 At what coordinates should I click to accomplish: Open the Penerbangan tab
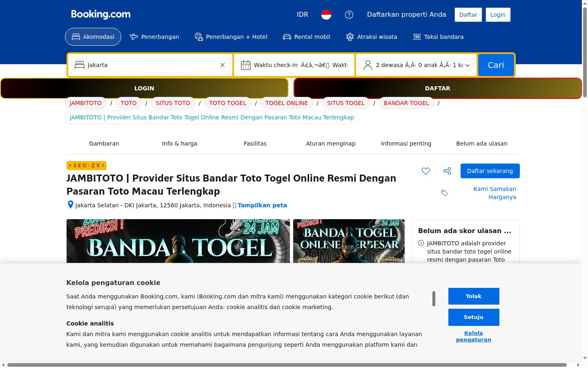154,37
